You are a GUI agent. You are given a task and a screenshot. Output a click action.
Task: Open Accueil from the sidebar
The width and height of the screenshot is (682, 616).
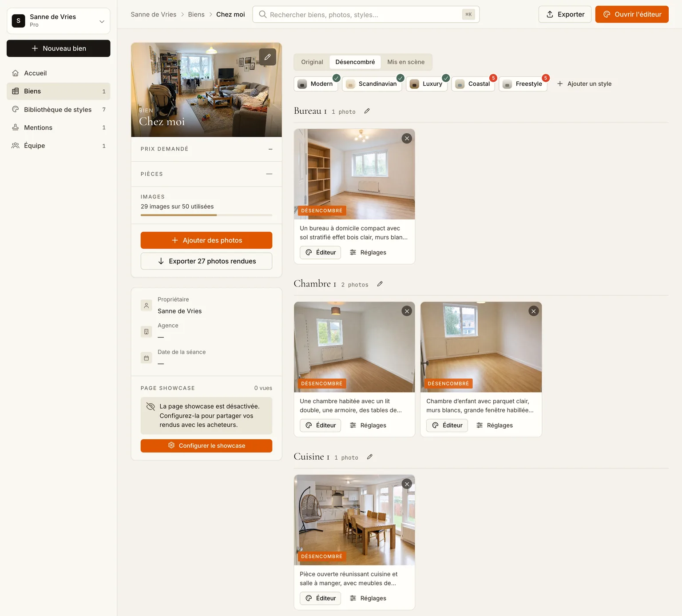[59, 73]
